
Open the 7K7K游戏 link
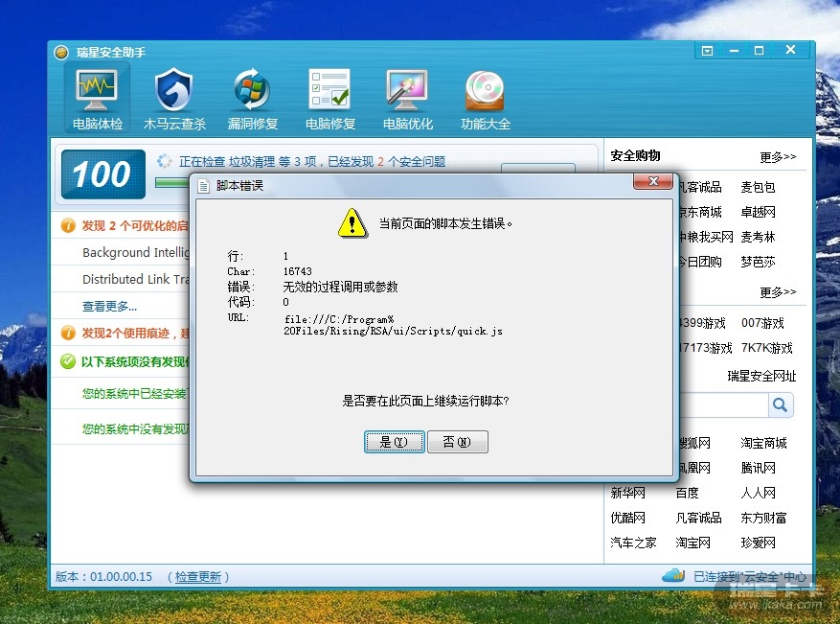[766, 348]
